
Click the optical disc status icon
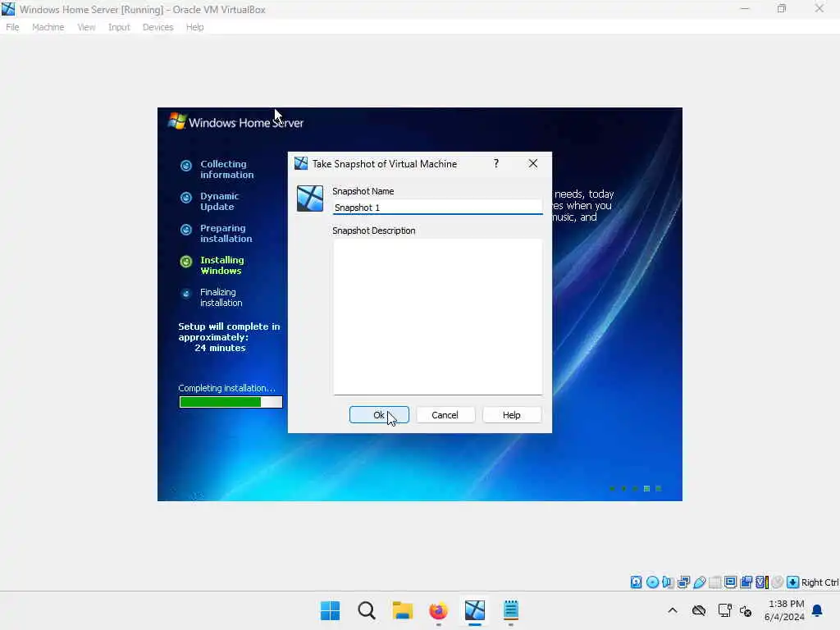(652, 582)
